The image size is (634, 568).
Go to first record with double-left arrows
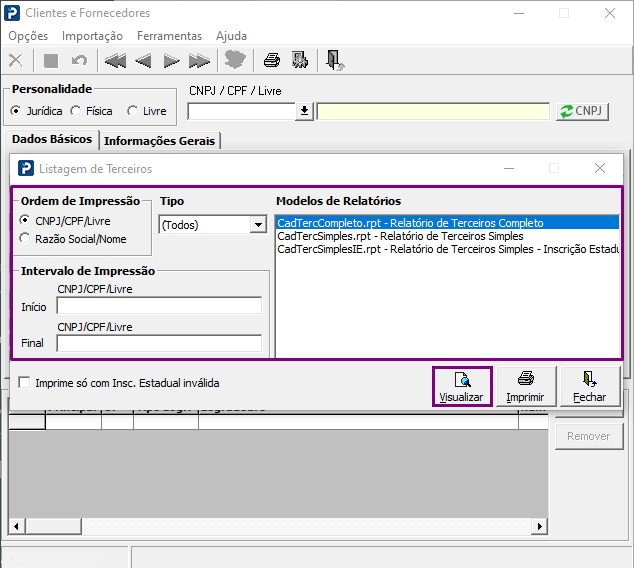(115, 61)
